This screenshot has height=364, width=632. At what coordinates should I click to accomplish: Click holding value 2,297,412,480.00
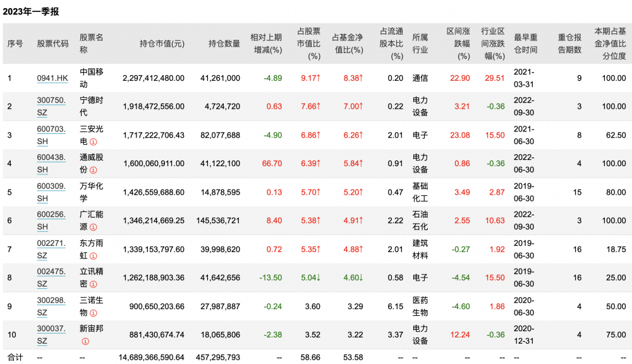pos(154,78)
